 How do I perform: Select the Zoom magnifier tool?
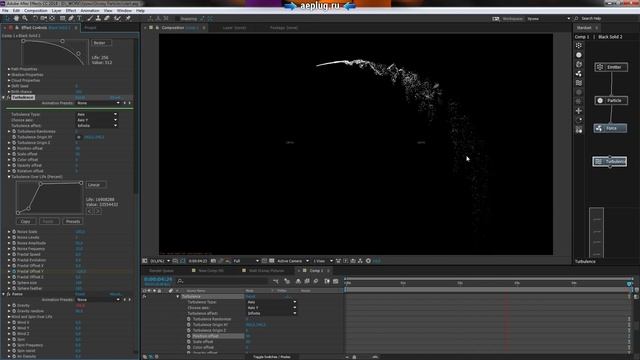click(x=25, y=18)
